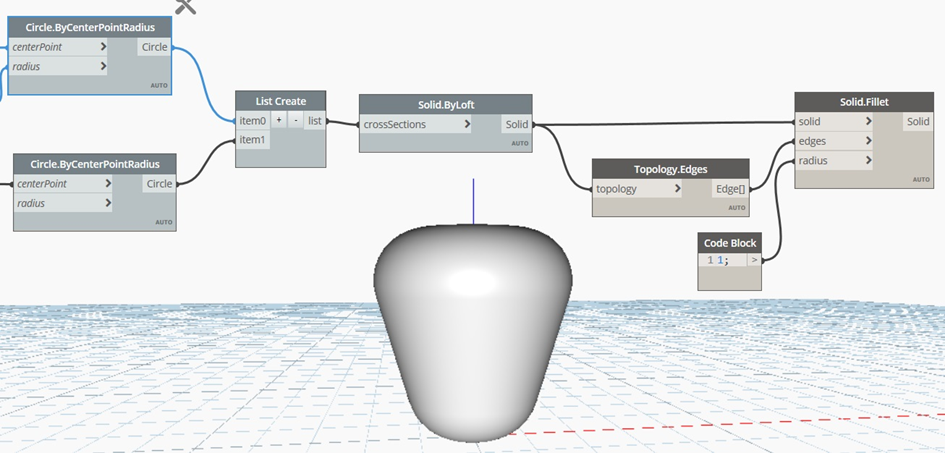
Task: Click the edges input chevron on Solid.Fillet
Action: [867, 141]
